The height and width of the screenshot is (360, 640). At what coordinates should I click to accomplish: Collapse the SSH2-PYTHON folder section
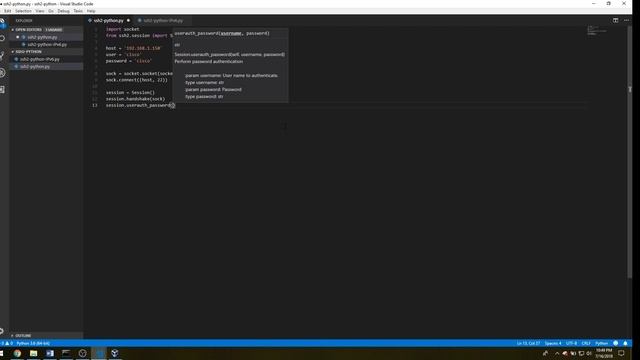point(46,52)
